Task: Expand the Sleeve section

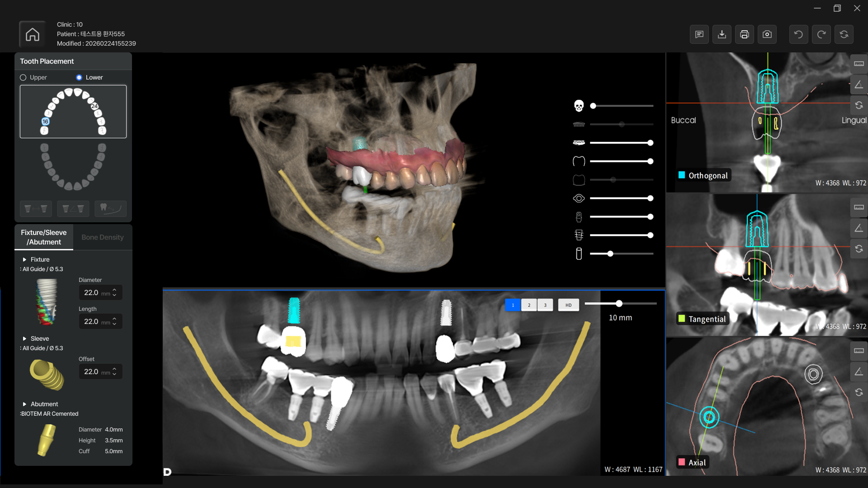Action: coord(24,339)
